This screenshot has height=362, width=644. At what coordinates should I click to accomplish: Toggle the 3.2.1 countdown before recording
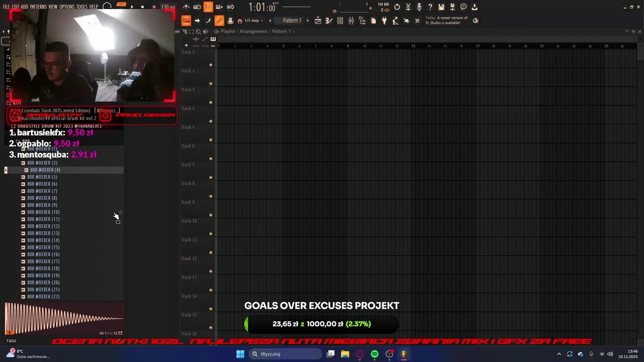pos(208,7)
